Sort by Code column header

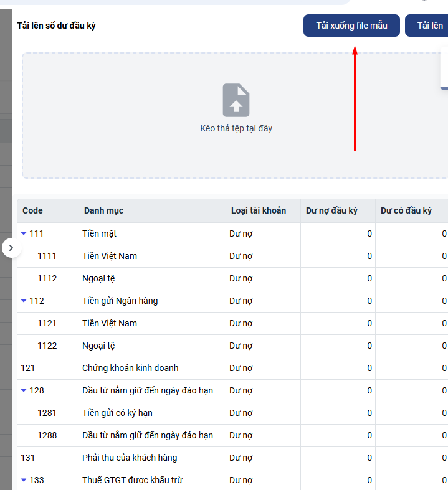(x=33, y=210)
